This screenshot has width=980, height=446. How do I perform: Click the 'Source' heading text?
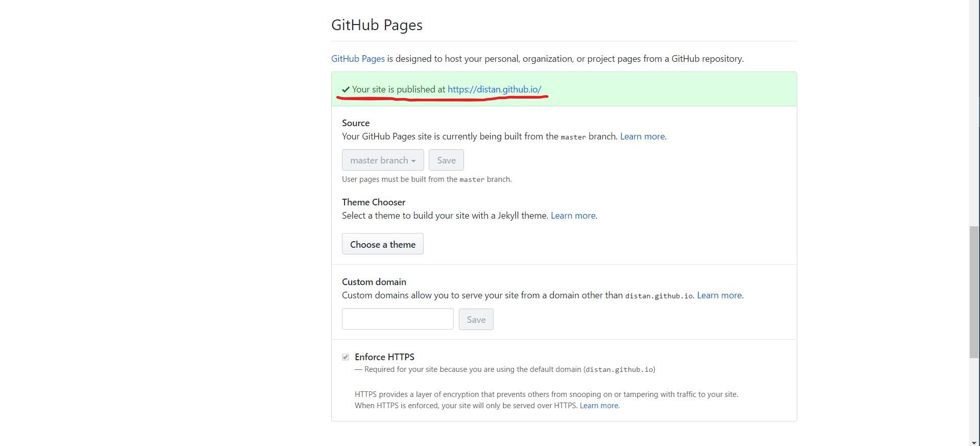click(356, 123)
